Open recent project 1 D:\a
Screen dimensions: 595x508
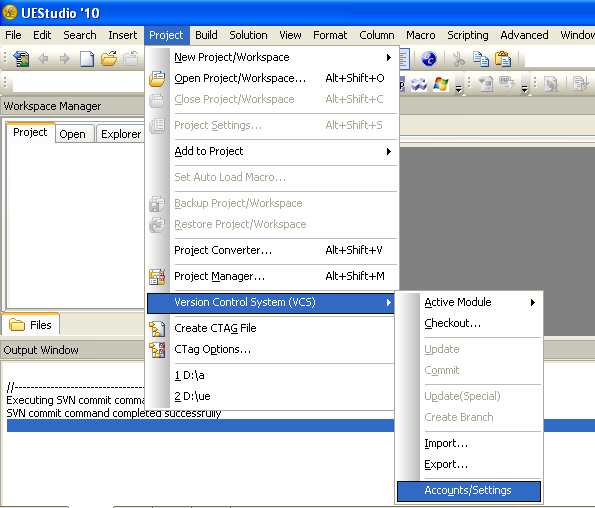[272, 375]
